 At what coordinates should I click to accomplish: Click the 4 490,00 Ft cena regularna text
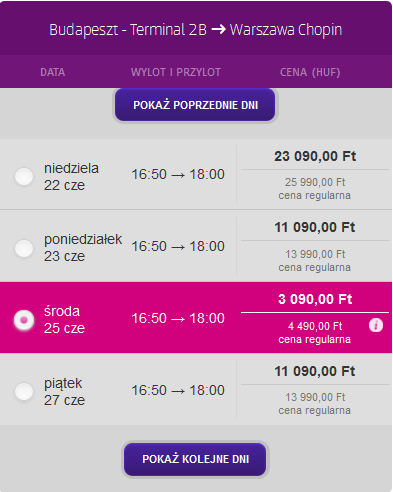[x=315, y=333]
